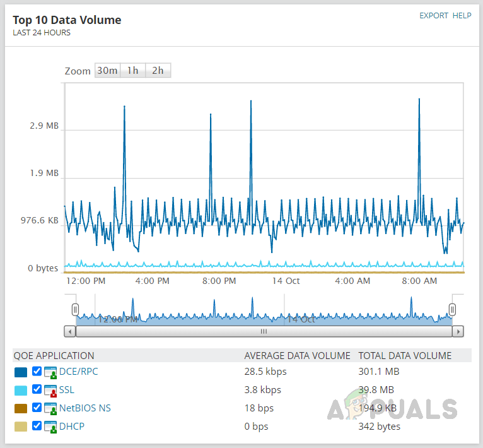This screenshot has width=483, height=448.
Task: Open the DCE/RPC application link
Action: tap(79, 372)
